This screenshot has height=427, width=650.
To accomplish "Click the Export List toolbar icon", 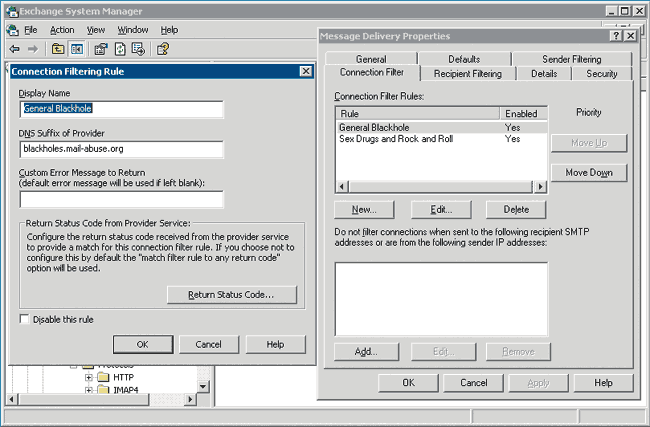I will click(137, 48).
